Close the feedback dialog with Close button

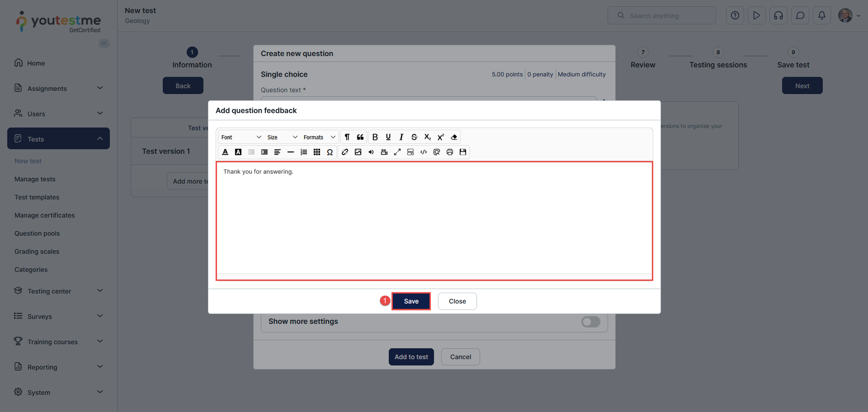tap(457, 301)
